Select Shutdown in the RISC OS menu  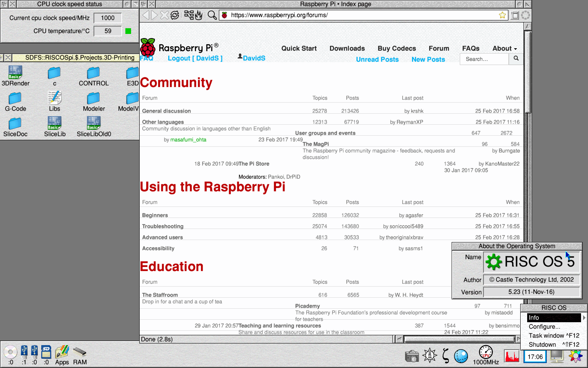pyautogui.click(x=554, y=345)
